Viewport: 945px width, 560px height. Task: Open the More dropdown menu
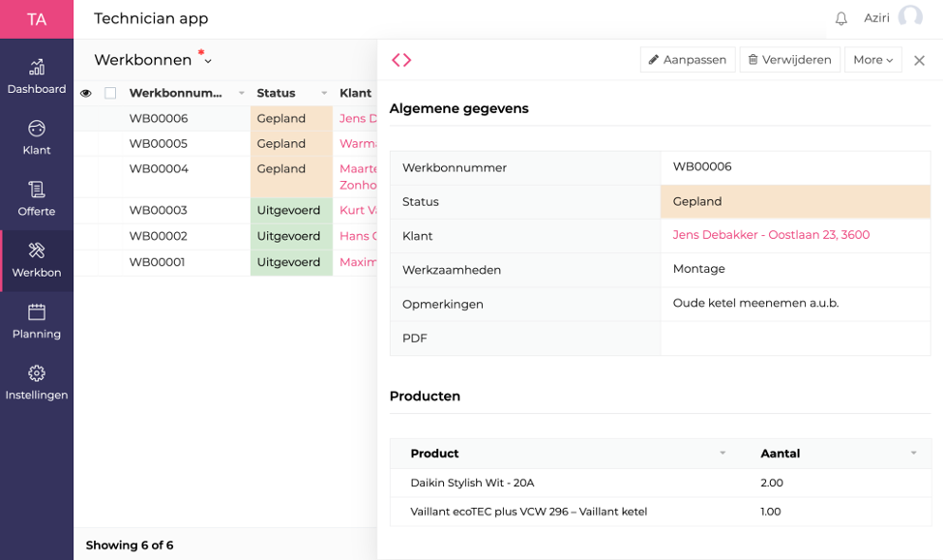click(872, 59)
